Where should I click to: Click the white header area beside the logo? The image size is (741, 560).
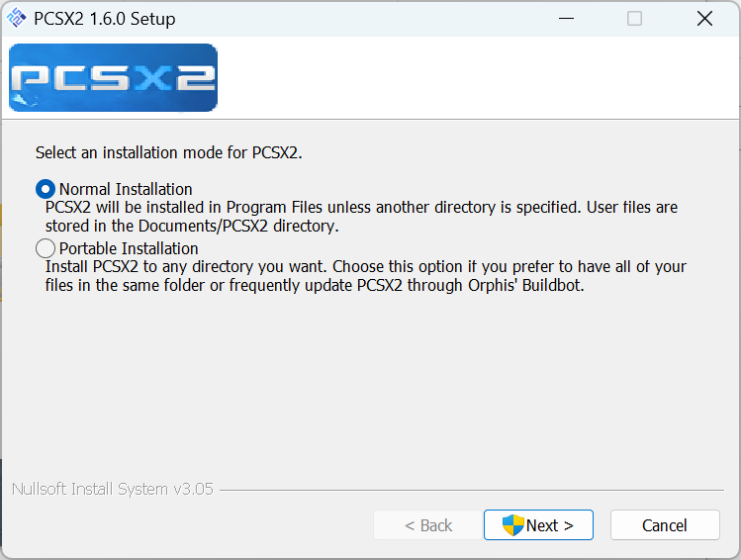(478, 77)
